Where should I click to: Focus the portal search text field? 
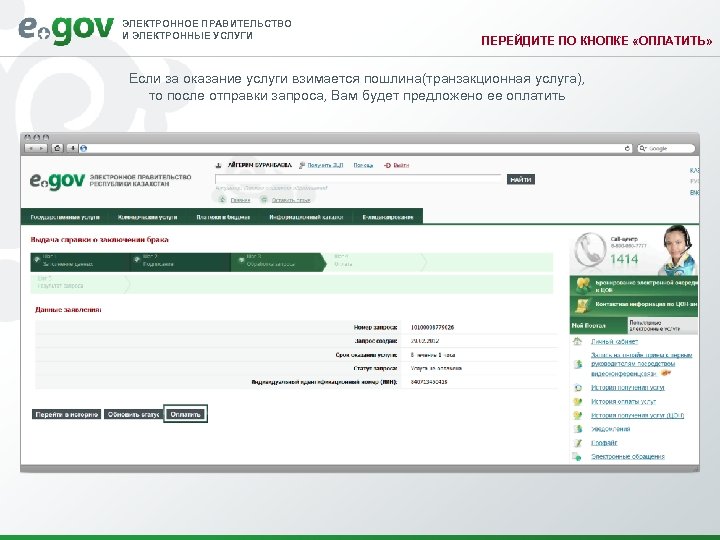359,179
